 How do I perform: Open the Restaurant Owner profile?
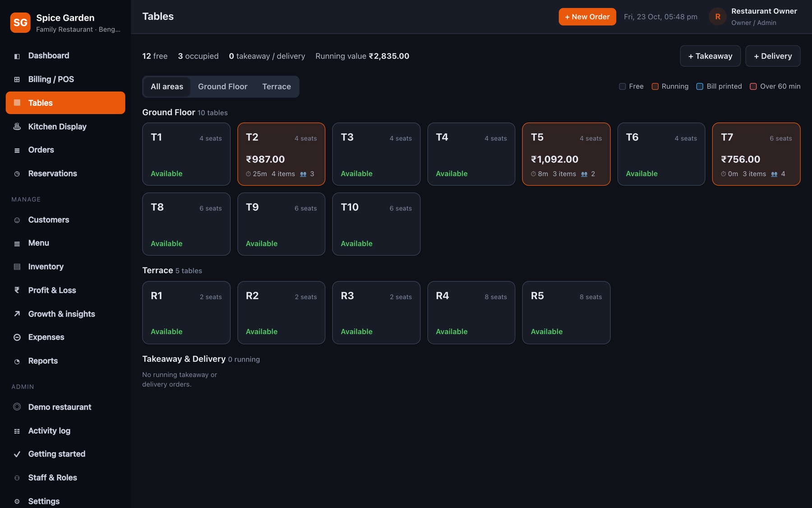[x=753, y=17]
